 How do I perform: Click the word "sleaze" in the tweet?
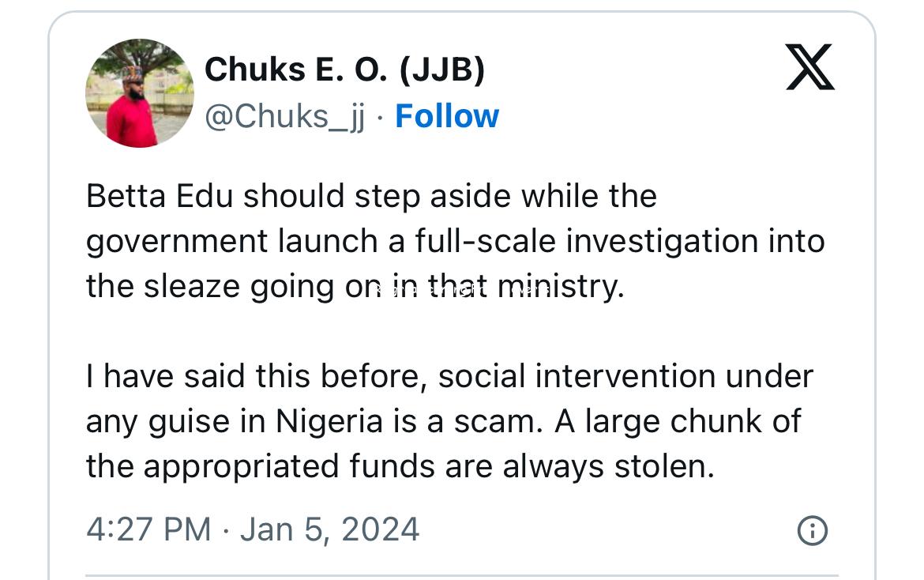click(193, 286)
